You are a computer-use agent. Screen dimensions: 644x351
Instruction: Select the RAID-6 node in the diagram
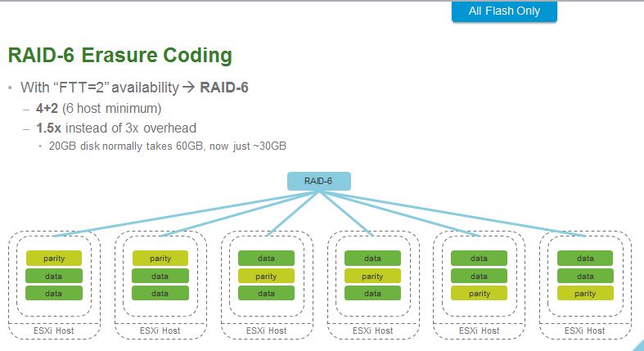318,182
